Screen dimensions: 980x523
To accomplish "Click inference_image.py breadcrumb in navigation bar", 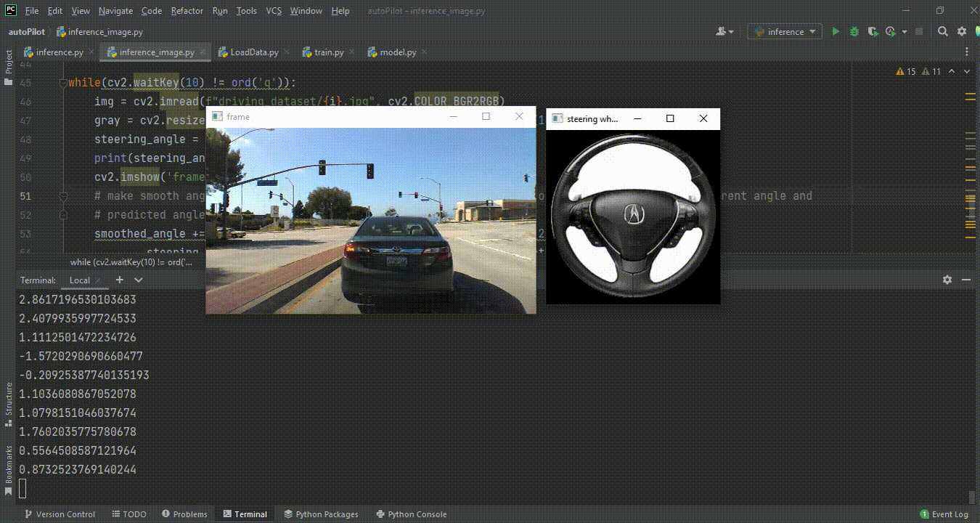I will pos(99,32).
